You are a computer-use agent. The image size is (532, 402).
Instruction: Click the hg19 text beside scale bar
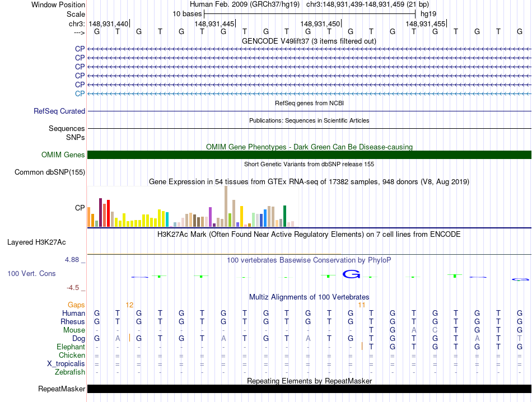click(428, 14)
